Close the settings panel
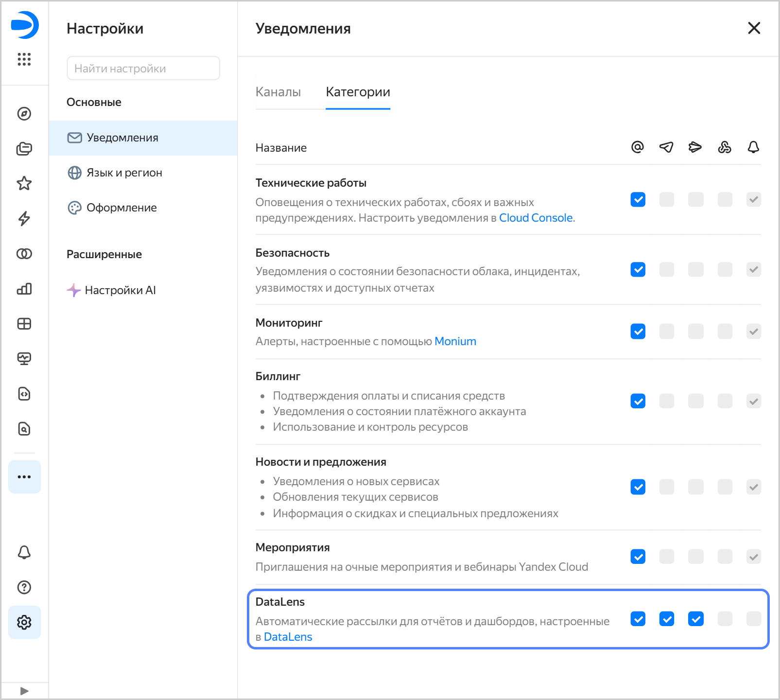The height and width of the screenshot is (700, 780). pos(754,28)
